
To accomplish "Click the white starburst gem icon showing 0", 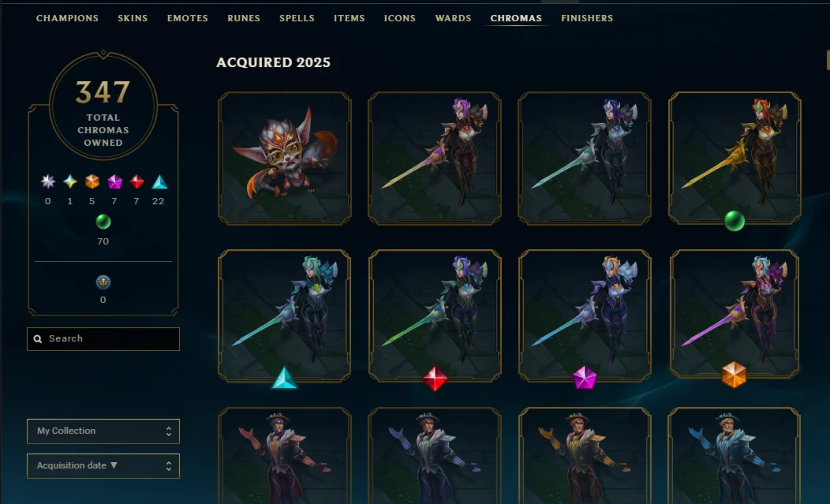I will 48,182.
